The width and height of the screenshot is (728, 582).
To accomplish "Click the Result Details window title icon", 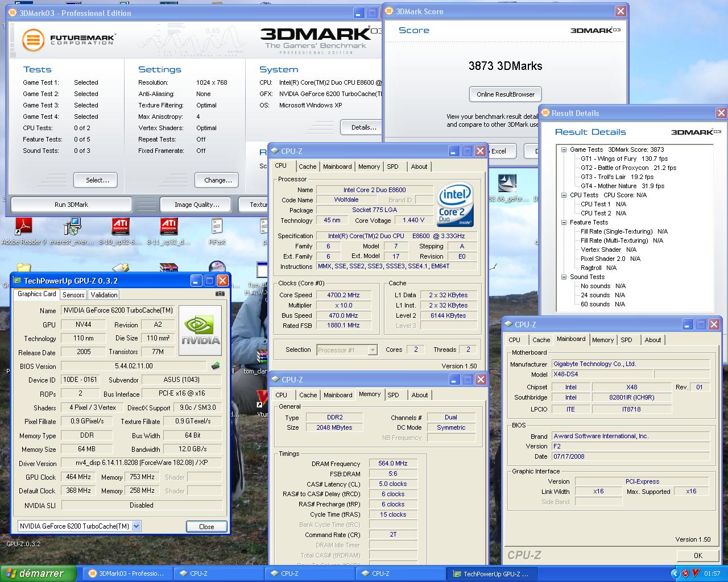I will click(545, 113).
